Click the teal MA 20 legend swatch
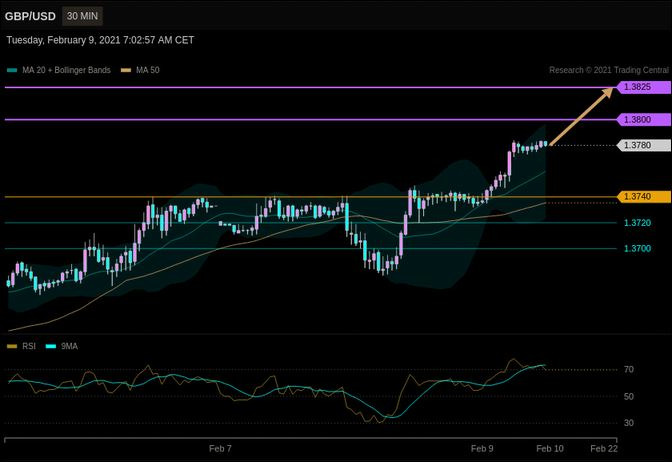672x462 pixels. [x=12, y=70]
